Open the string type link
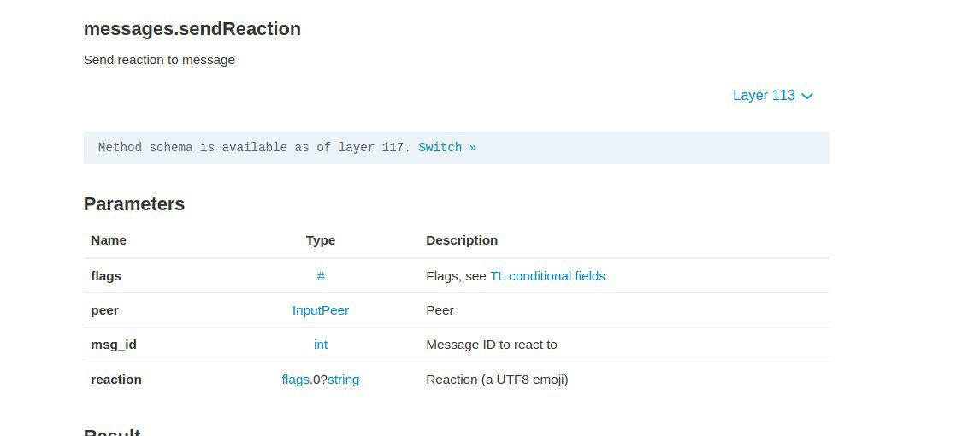This screenshot has width=980, height=436. pos(344,380)
